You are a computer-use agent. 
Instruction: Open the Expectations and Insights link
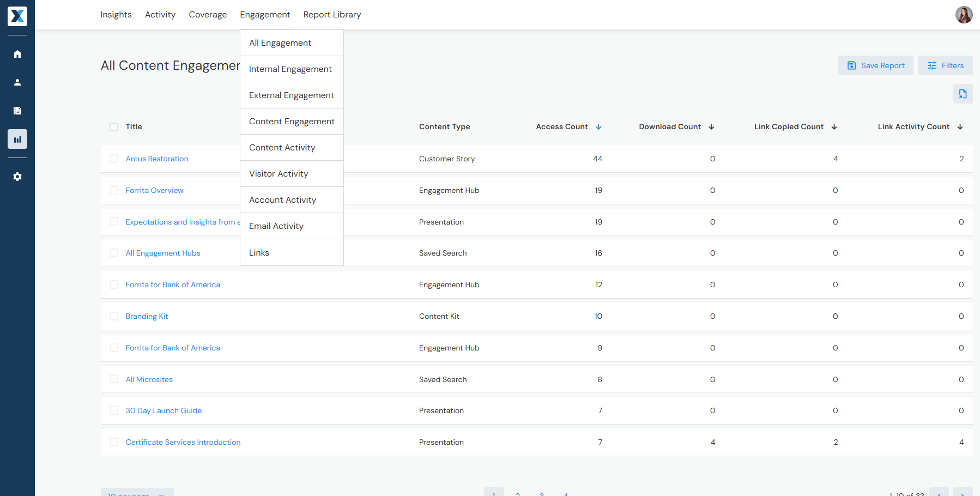point(183,222)
